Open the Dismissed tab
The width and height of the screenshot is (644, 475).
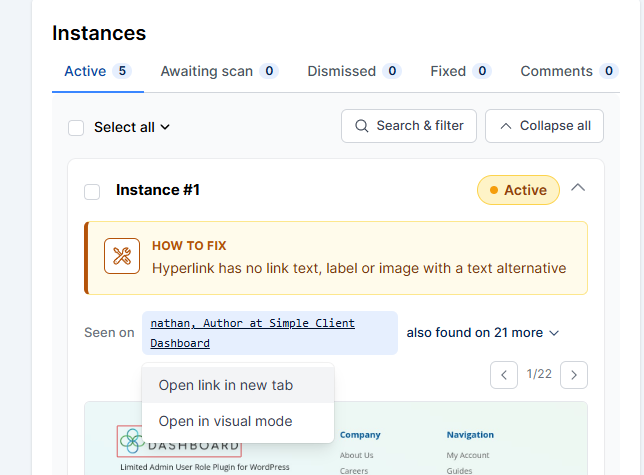[354, 71]
